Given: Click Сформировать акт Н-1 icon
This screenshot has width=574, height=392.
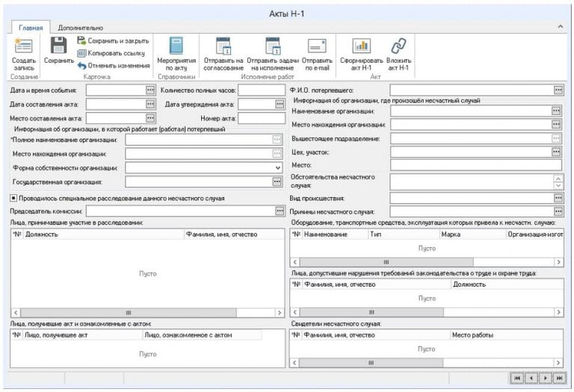Looking at the screenshot, I should (361, 46).
